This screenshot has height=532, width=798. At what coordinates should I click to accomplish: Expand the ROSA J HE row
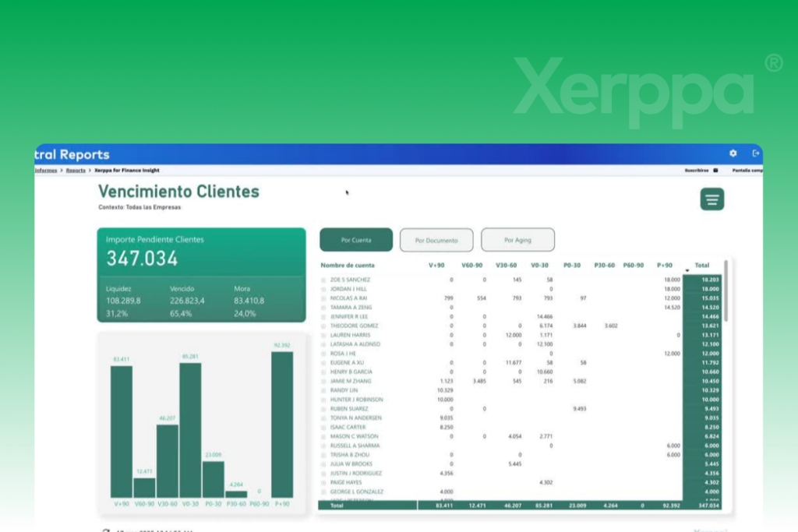[323, 354]
